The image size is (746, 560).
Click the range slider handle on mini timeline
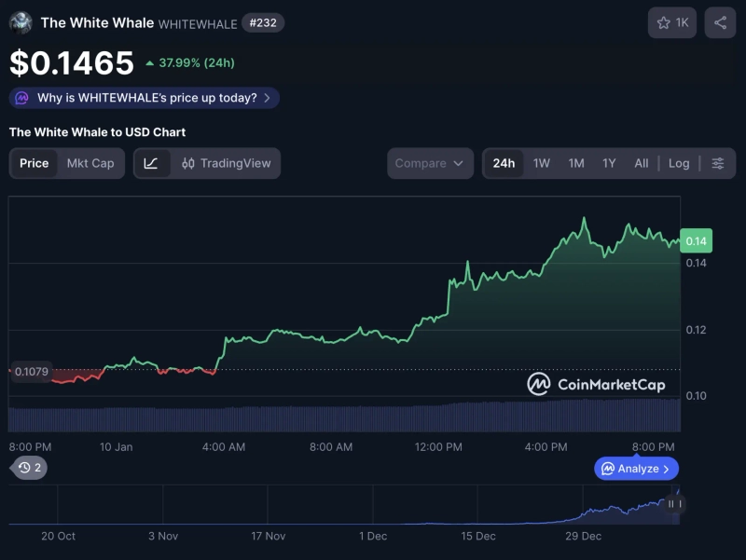pos(670,504)
